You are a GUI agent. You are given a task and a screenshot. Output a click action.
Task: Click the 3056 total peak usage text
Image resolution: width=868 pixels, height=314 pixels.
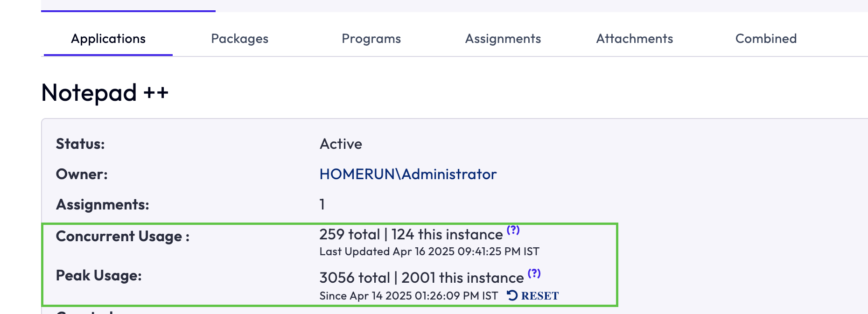click(355, 278)
